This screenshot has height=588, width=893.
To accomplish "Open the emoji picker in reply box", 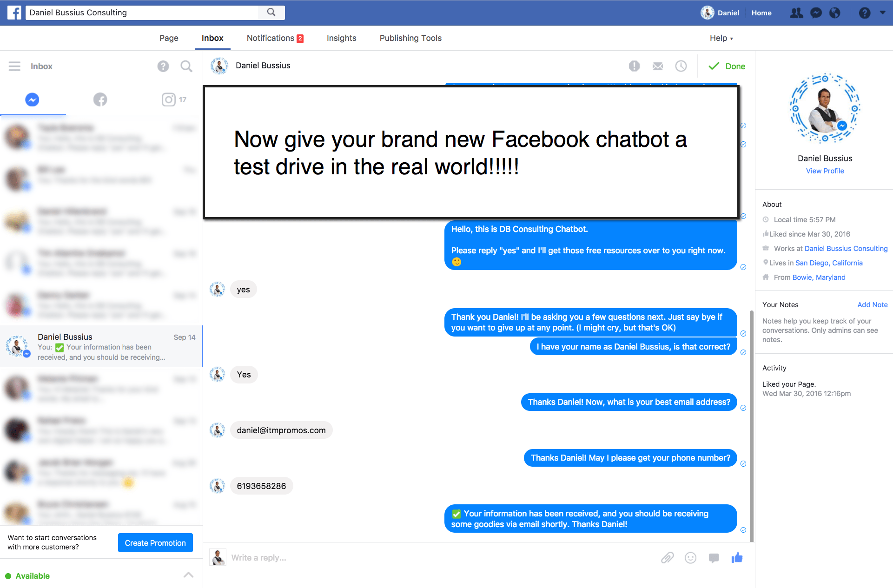I will click(690, 558).
